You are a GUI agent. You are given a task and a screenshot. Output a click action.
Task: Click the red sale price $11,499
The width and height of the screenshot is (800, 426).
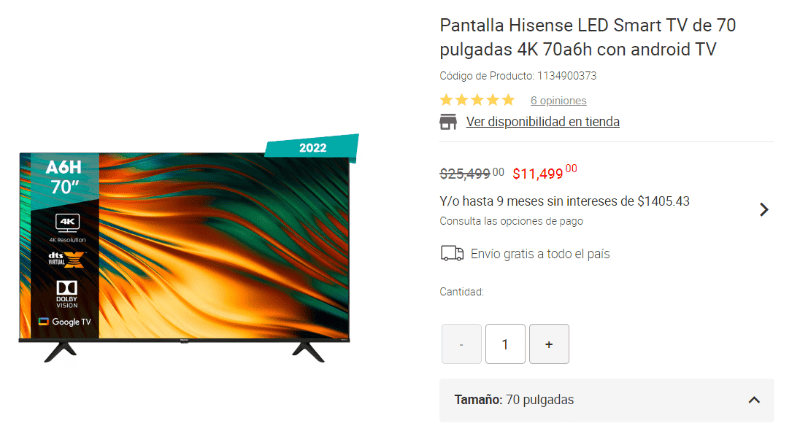(544, 172)
